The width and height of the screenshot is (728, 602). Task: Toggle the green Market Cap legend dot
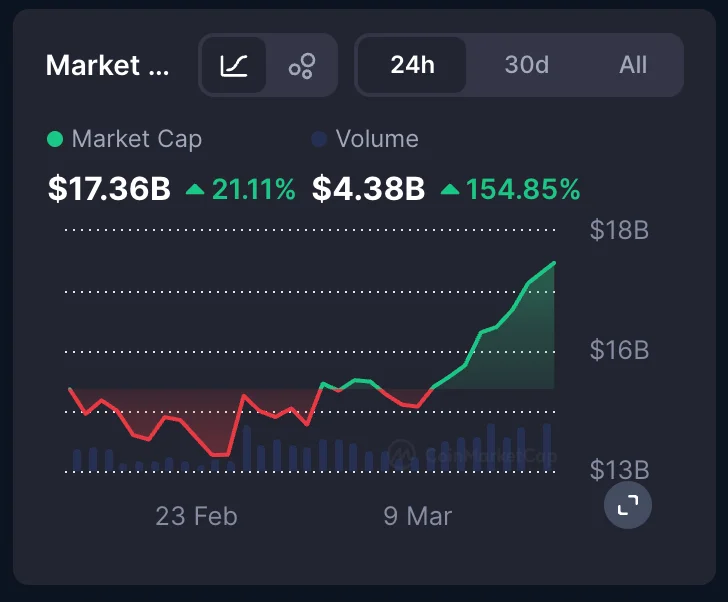[55, 140]
